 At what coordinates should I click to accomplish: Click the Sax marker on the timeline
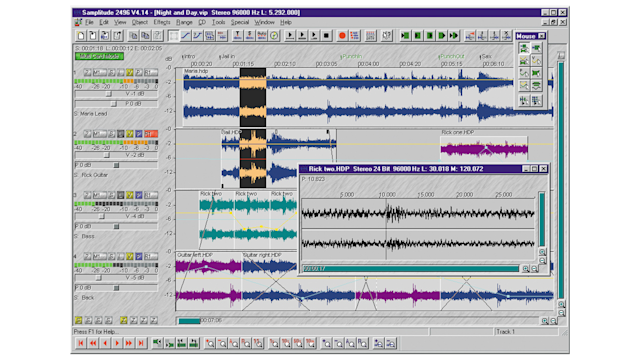click(x=485, y=56)
